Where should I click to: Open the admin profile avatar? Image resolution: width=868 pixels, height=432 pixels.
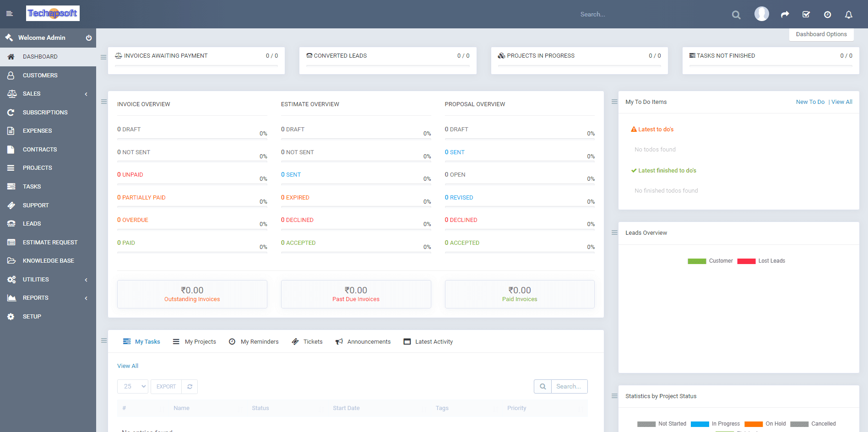pos(761,14)
